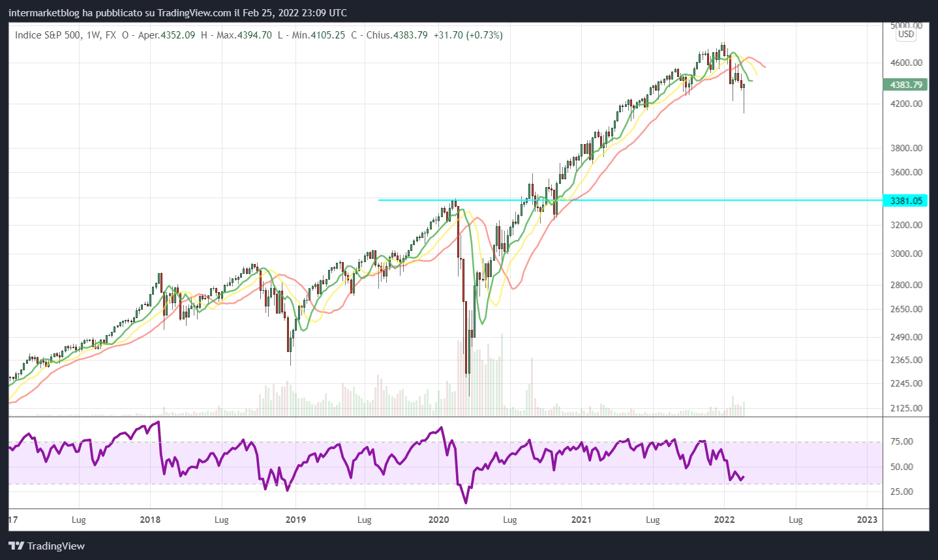The height and width of the screenshot is (560, 938).
Task: Click the 3600.00 price axis label
Action: (x=906, y=172)
